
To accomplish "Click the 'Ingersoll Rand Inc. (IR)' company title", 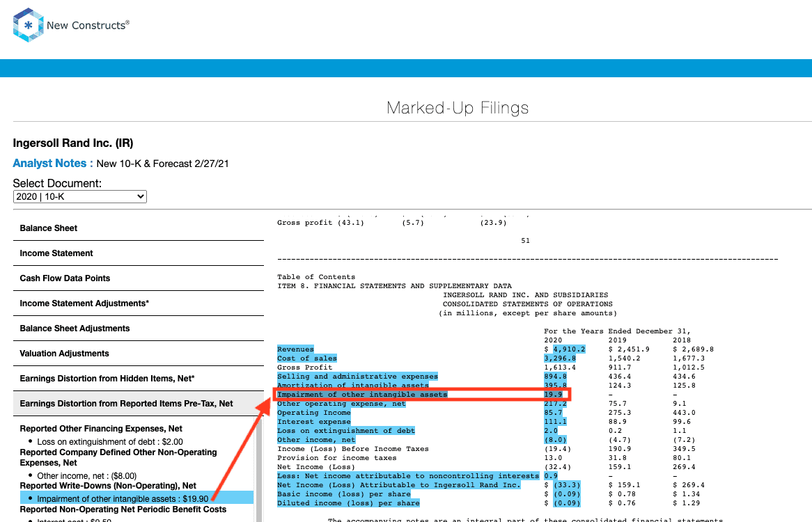I will pyautogui.click(x=73, y=143).
